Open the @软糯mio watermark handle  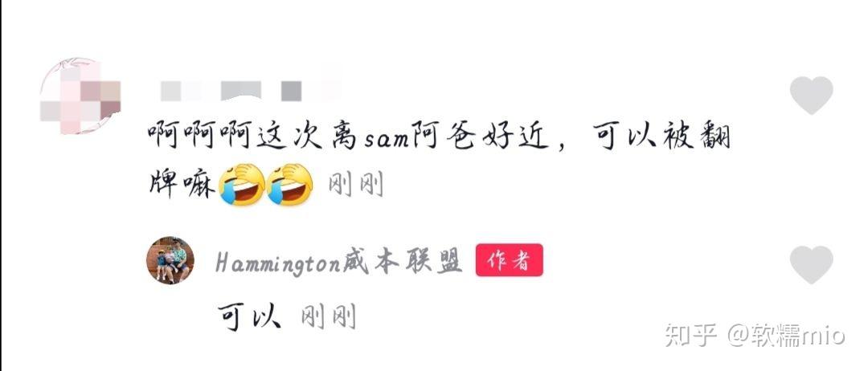[x=785, y=336]
